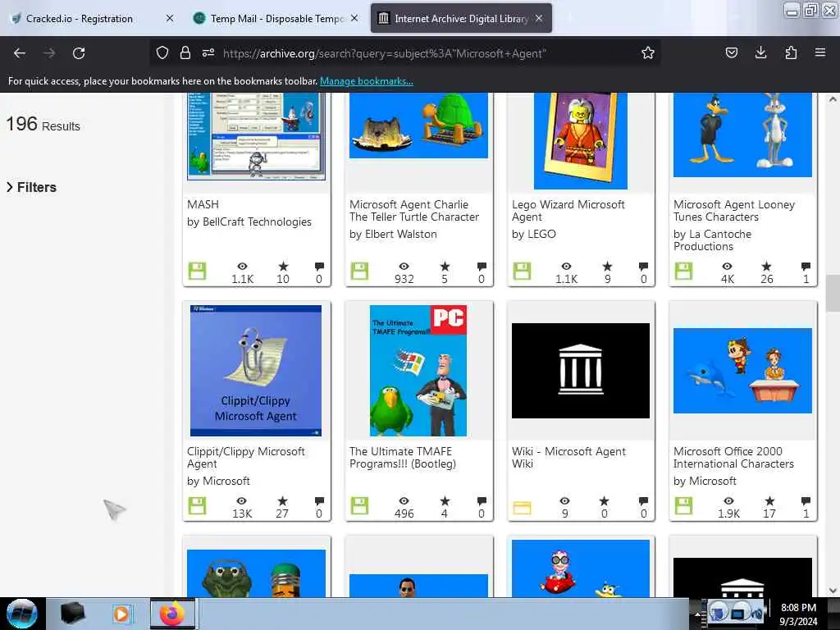The width and height of the screenshot is (840, 630).
Task: Click the software floppy icon on MASH card
Action: (x=197, y=271)
